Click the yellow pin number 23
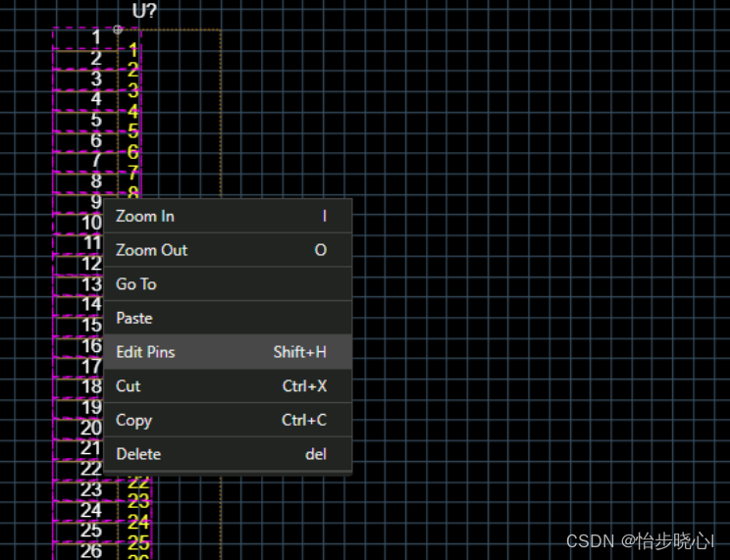The height and width of the screenshot is (560, 730). (x=138, y=501)
